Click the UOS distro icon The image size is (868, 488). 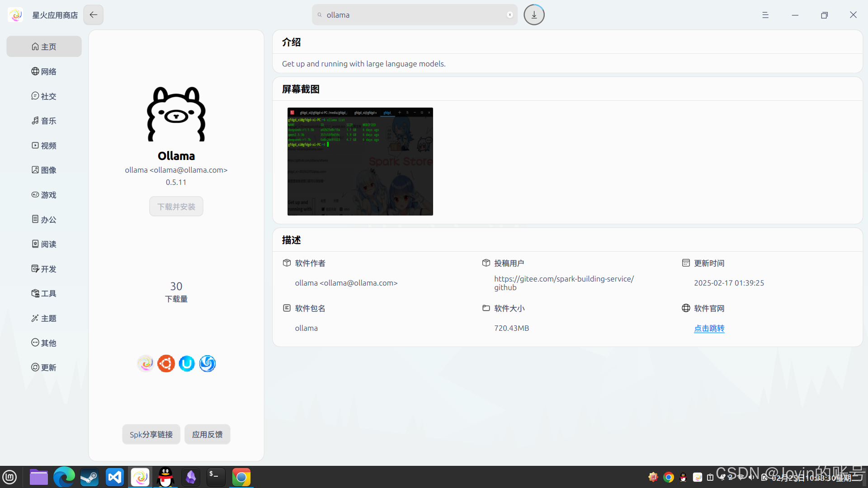pyautogui.click(x=187, y=363)
